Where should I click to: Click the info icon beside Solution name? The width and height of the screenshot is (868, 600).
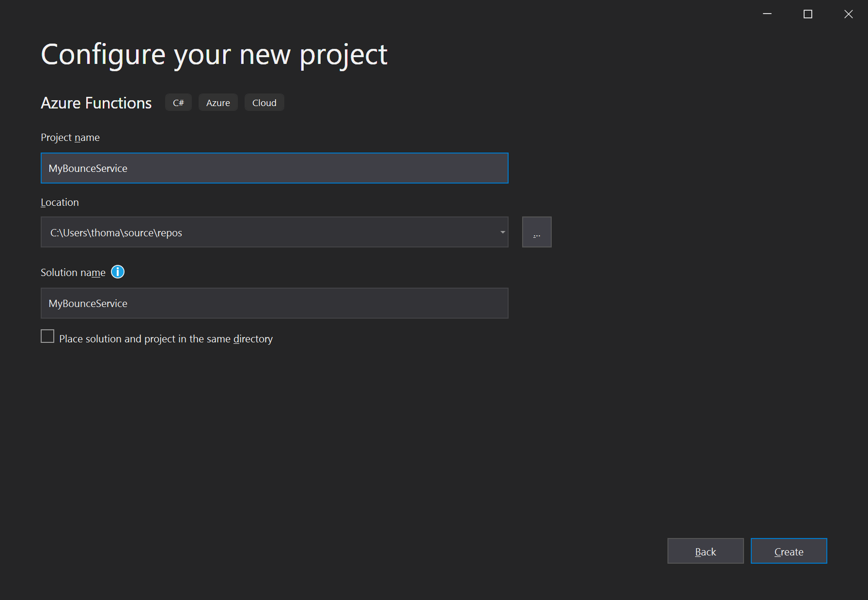point(117,272)
